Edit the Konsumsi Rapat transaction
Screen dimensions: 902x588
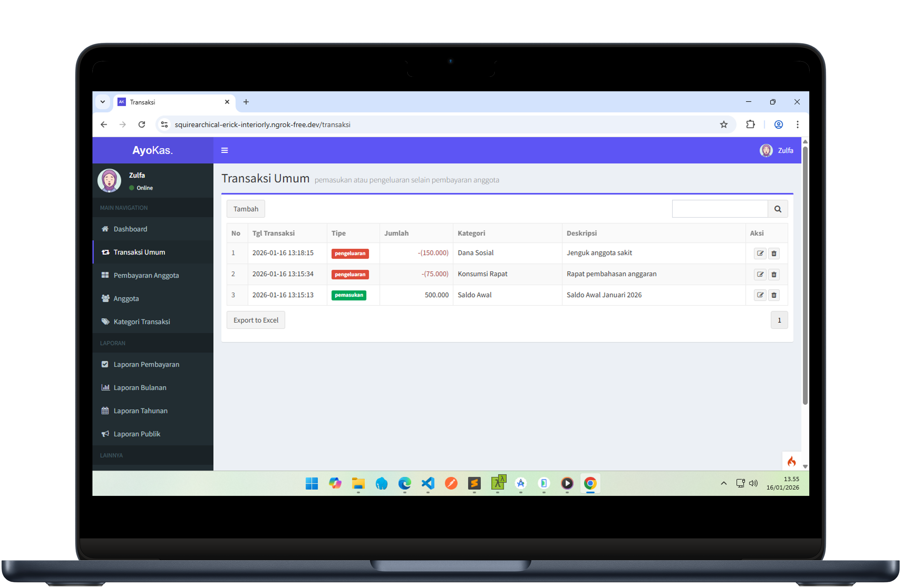[760, 274]
